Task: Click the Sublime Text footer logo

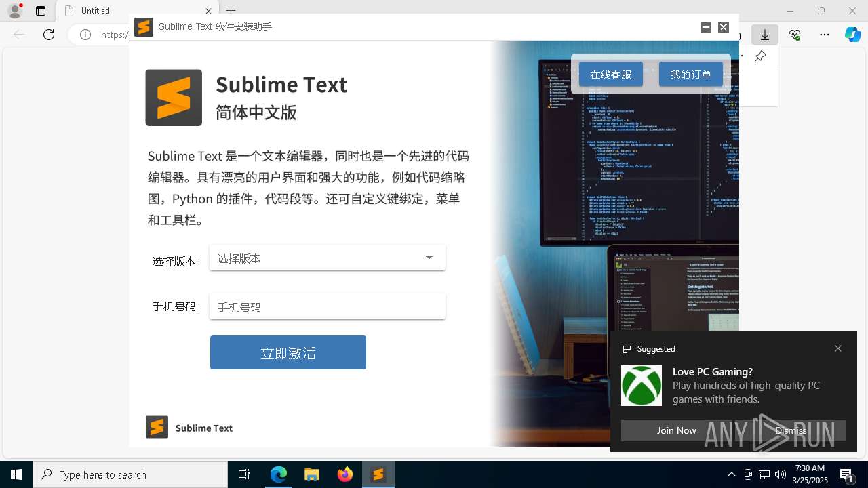Action: [157, 427]
